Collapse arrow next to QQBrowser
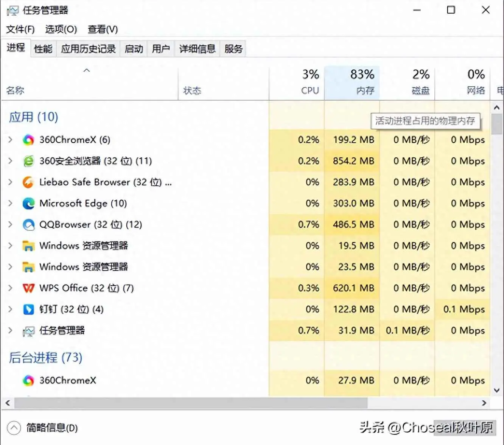Screen dimensions: 504x445 point(10,224)
